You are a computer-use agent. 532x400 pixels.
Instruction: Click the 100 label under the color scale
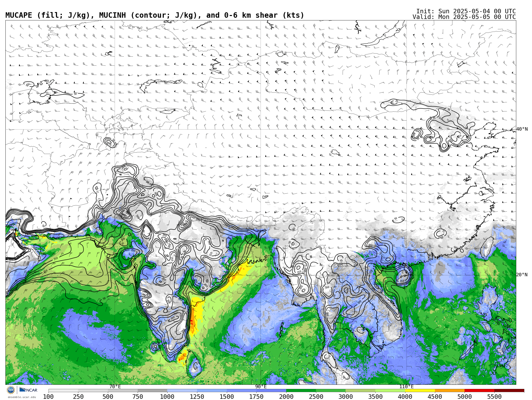point(49,397)
